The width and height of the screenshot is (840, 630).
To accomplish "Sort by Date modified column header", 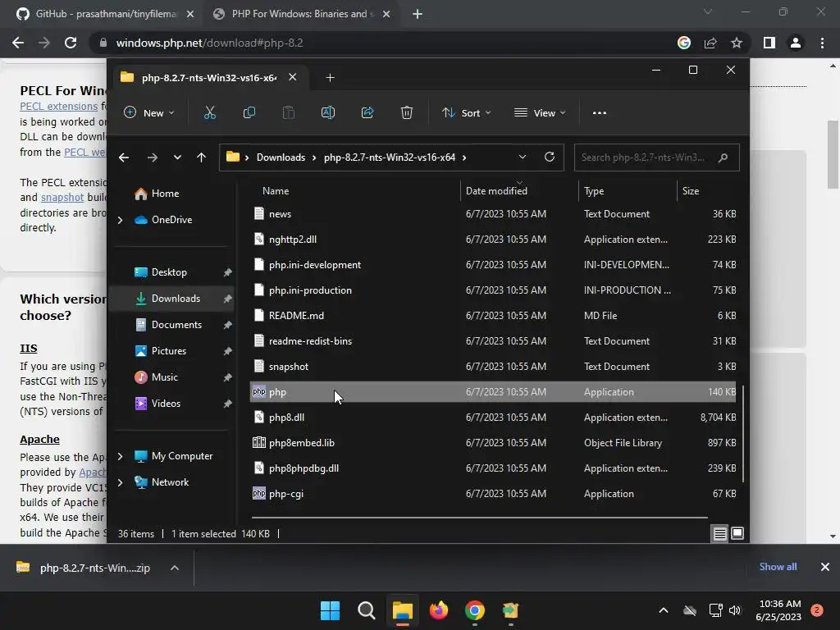I will point(496,190).
